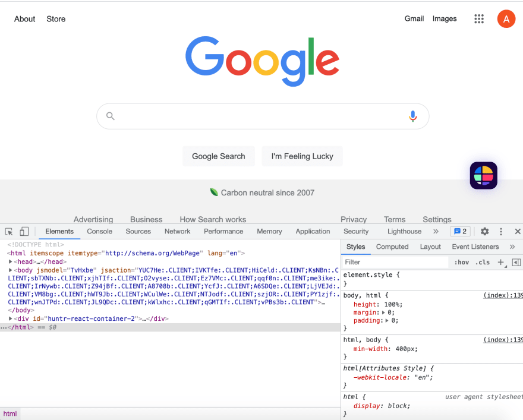Open the Images link
Image resolution: width=523 pixels, height=420 pixels.
(445, 18)
